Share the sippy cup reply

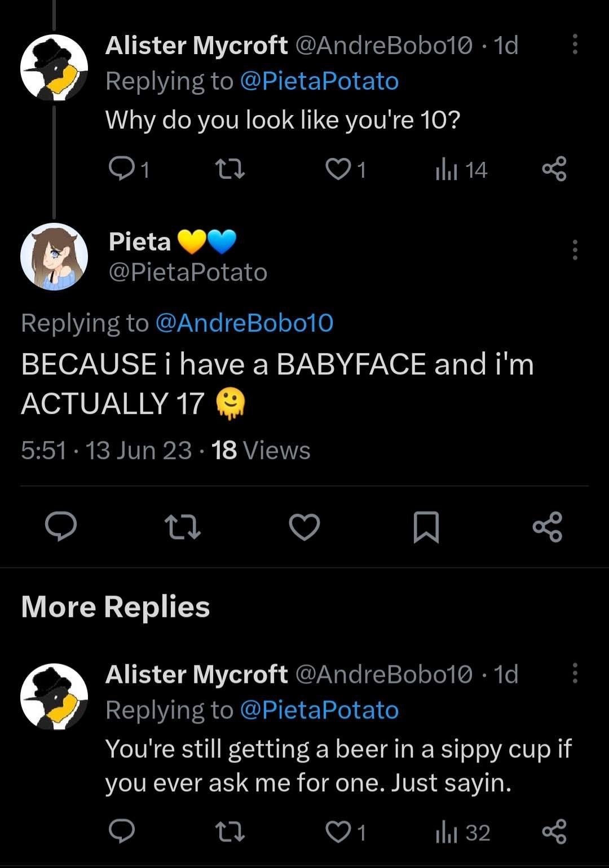[554, 832]
